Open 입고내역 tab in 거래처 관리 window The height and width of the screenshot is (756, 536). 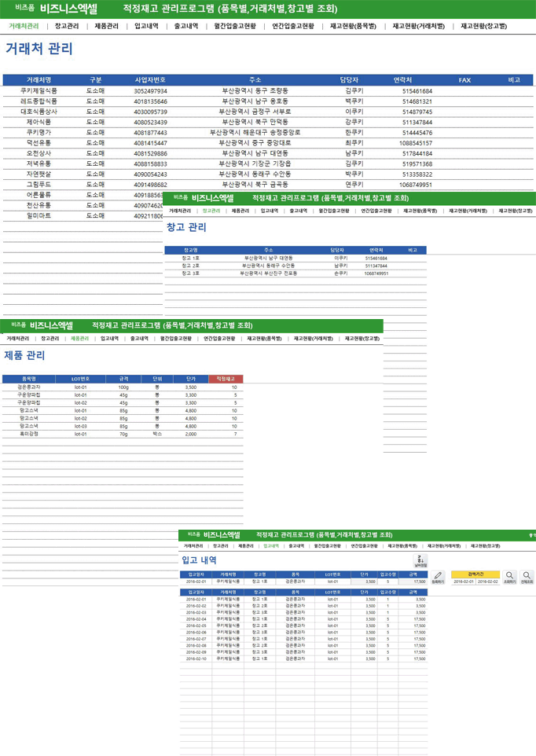coord(146,26)
